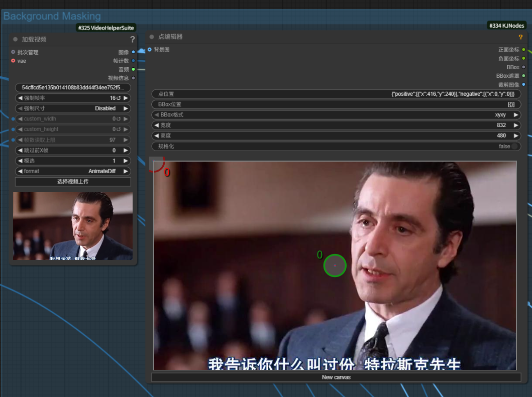Click the 背景图 input socket
The image size is (532, 397).
coord(150,50)
